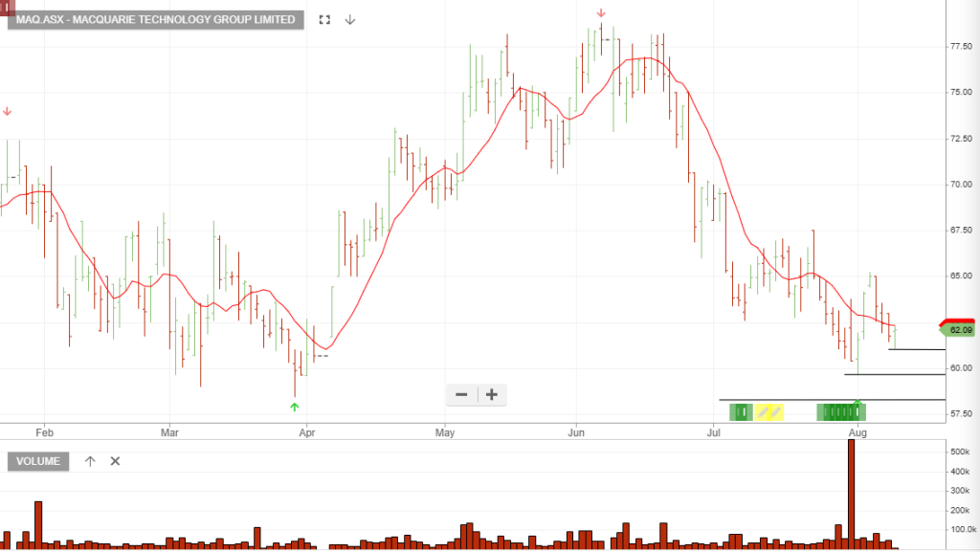Click the 70.00 price axis label
The image size is (980, 552).
[x=961, y=185]
